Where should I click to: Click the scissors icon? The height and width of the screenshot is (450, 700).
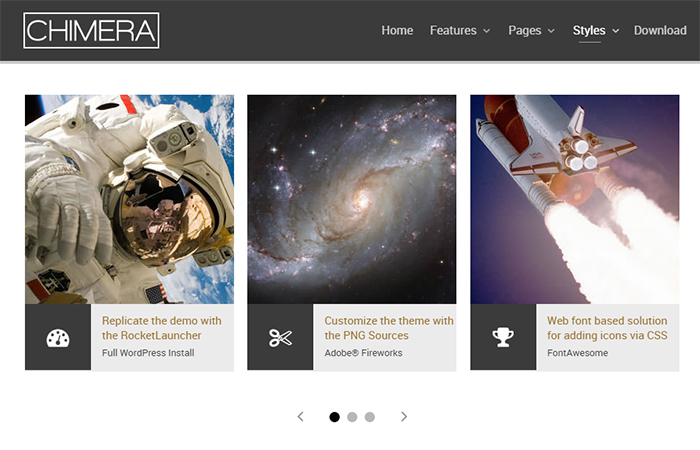point(280,338)
